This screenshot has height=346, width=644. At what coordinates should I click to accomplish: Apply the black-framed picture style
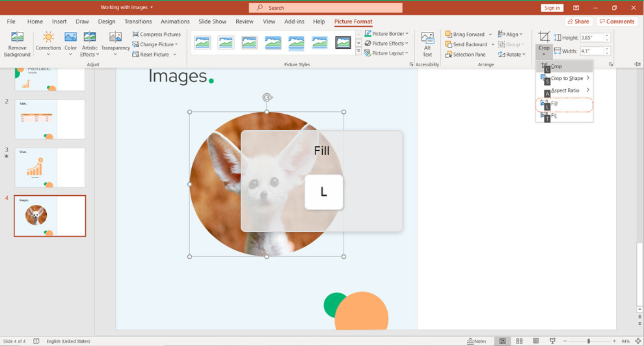(x=343, y=42)
